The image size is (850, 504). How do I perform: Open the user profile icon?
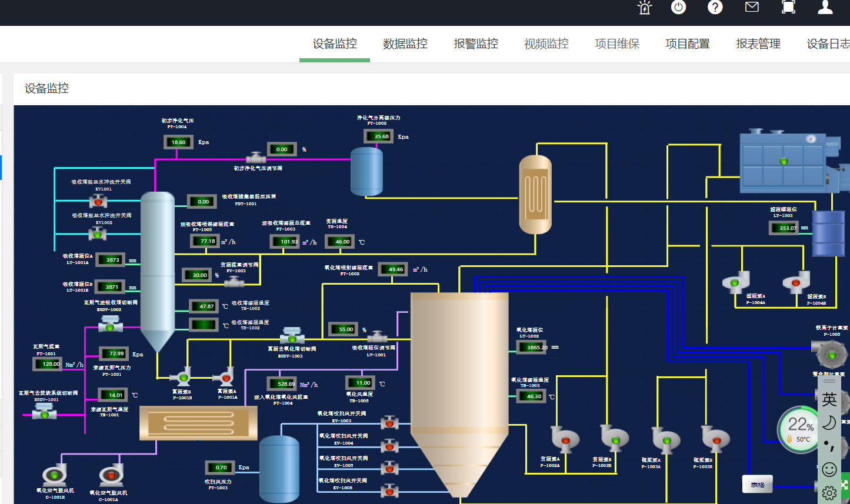click(825, 7)
